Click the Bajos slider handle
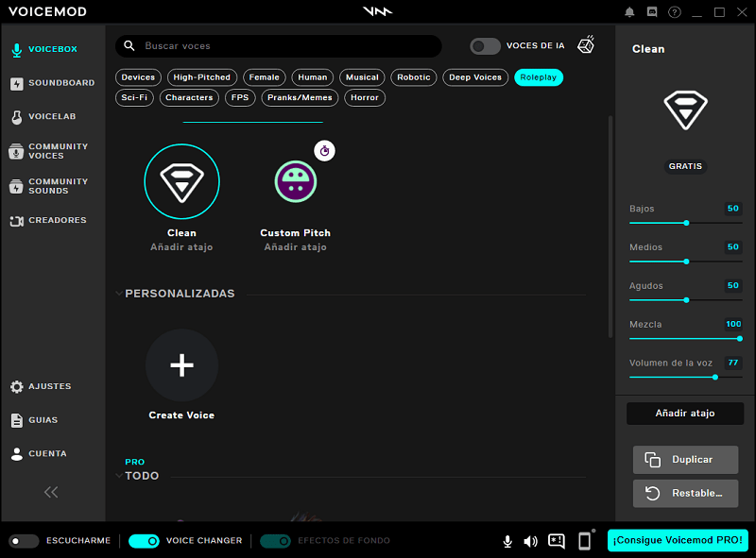756x558 pixels. click(x=686, y=223)
